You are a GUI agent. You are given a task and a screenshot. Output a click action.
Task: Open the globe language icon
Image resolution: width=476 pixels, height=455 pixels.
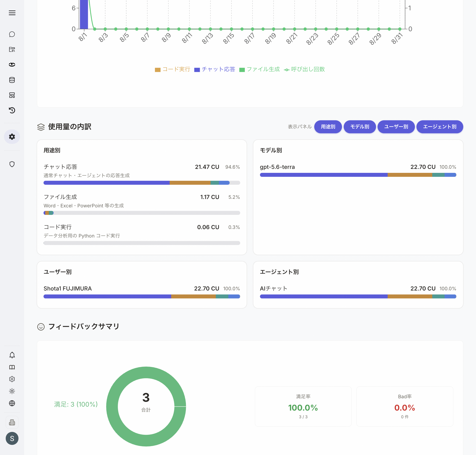pyautogui.click(x=12, y=403)
